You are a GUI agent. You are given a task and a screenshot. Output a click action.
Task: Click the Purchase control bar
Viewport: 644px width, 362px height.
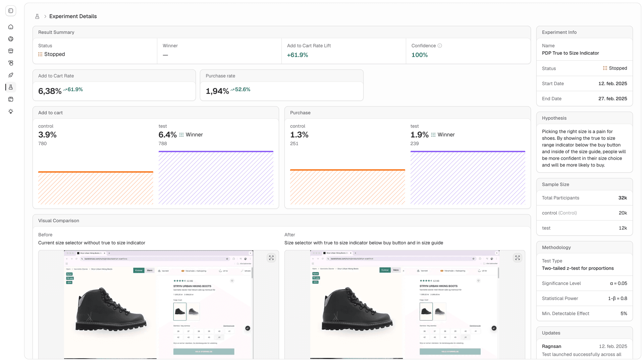(347, 187)
